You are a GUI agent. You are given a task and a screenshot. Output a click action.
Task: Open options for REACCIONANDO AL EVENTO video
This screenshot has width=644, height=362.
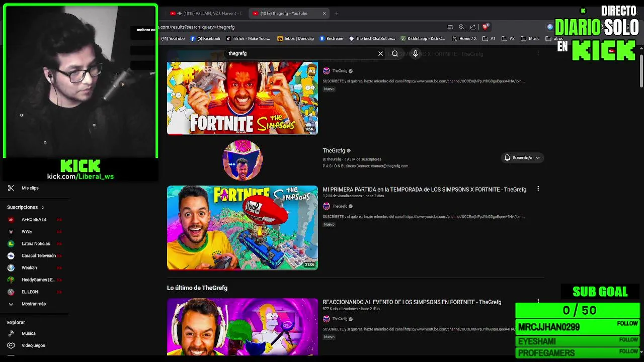pos(538,301)
